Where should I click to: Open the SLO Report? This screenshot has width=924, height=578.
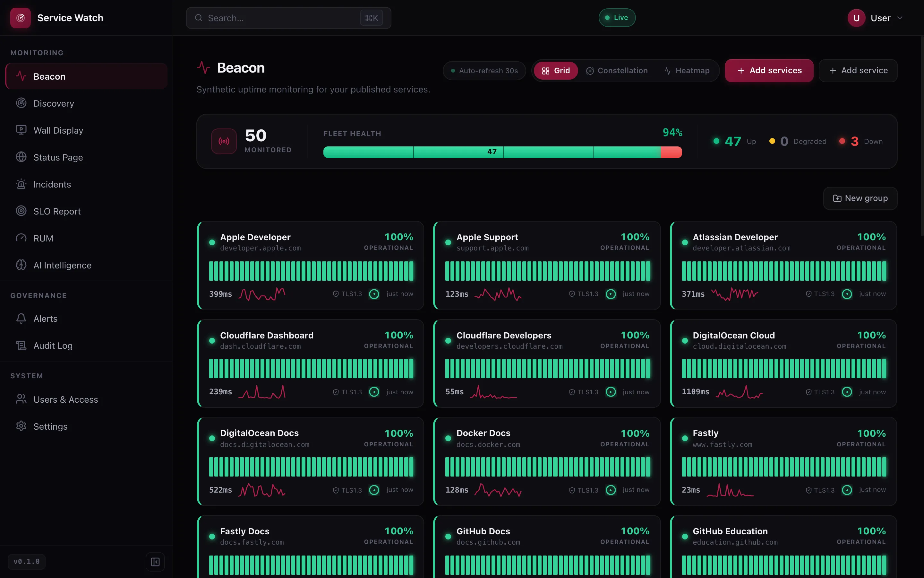pyautogui.click(x=86, y=211)
